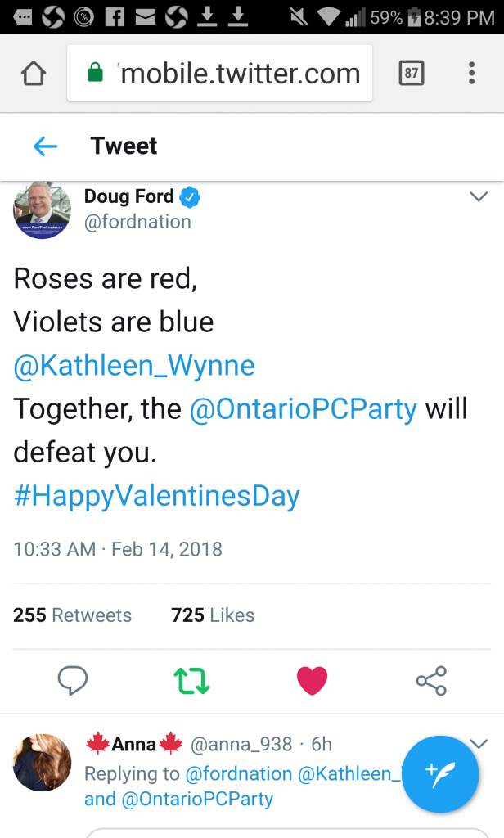
Task: Toggle the green retweet icon
Action: tap(192, 681)
